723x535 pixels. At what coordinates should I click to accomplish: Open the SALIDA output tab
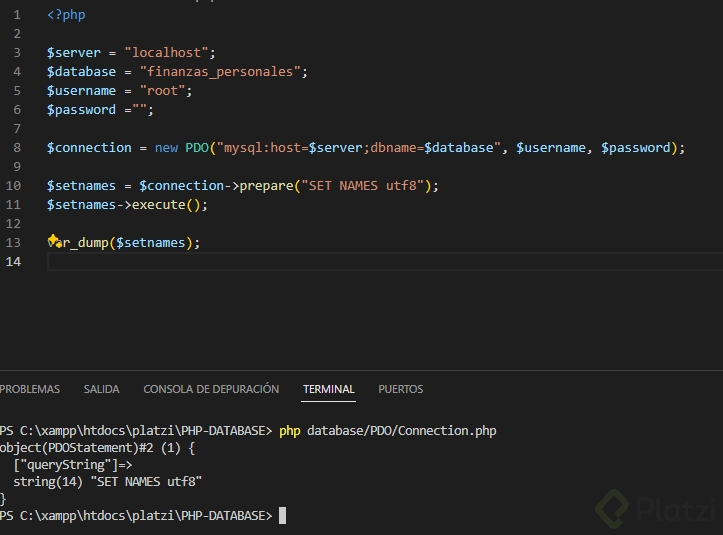(101, 389)
